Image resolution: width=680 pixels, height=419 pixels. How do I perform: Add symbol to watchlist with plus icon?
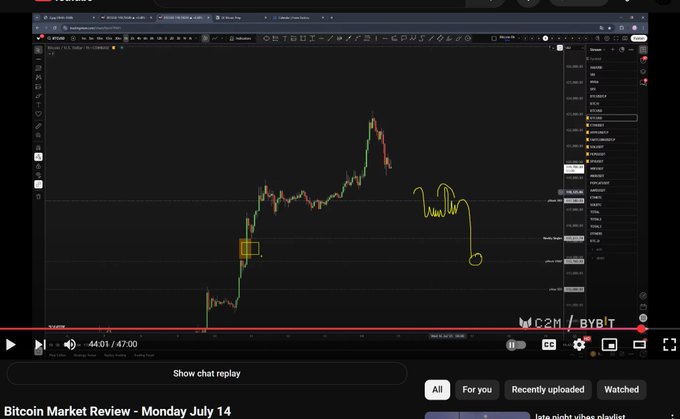pos(613,49)
